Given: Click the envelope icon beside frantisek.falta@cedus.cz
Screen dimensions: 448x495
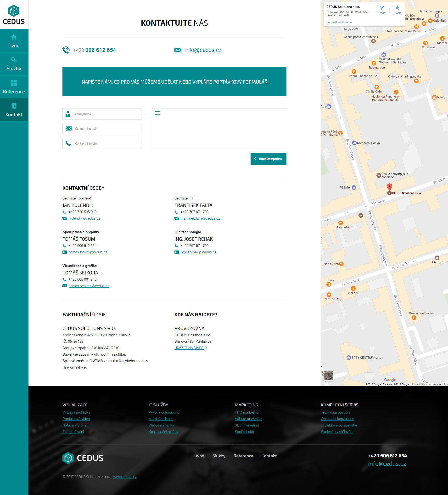Looking at the screenshot, I should (177, 218).
